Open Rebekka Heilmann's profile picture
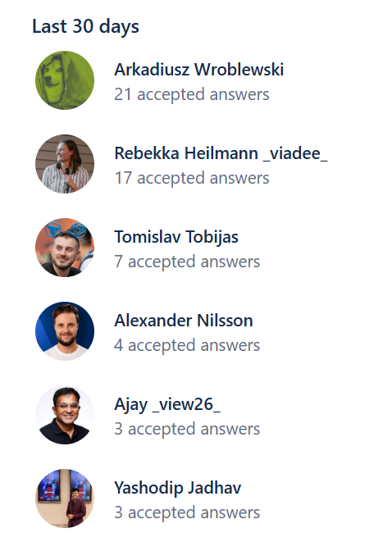 pyautogui.click(x=65, y=164)
